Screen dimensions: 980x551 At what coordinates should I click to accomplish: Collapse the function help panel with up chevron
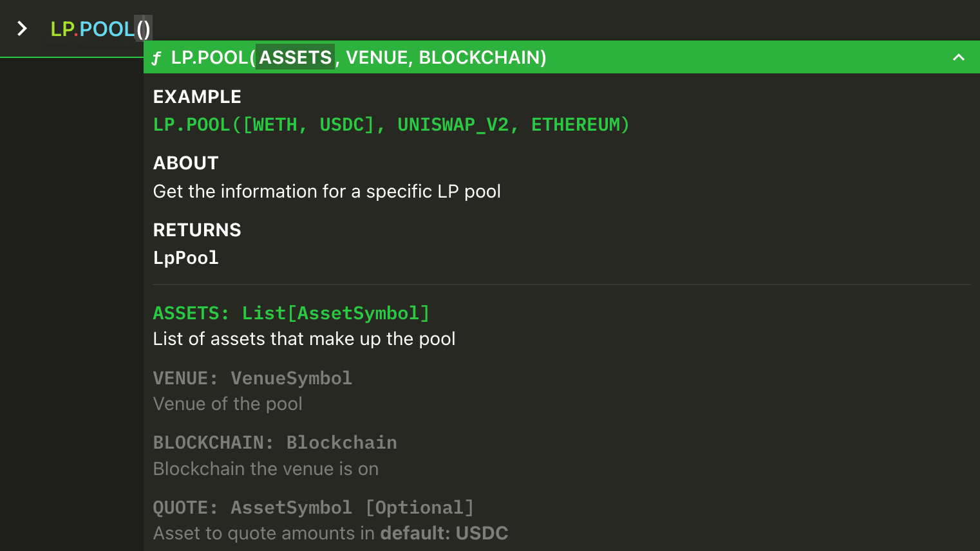(x=958, y=57)
